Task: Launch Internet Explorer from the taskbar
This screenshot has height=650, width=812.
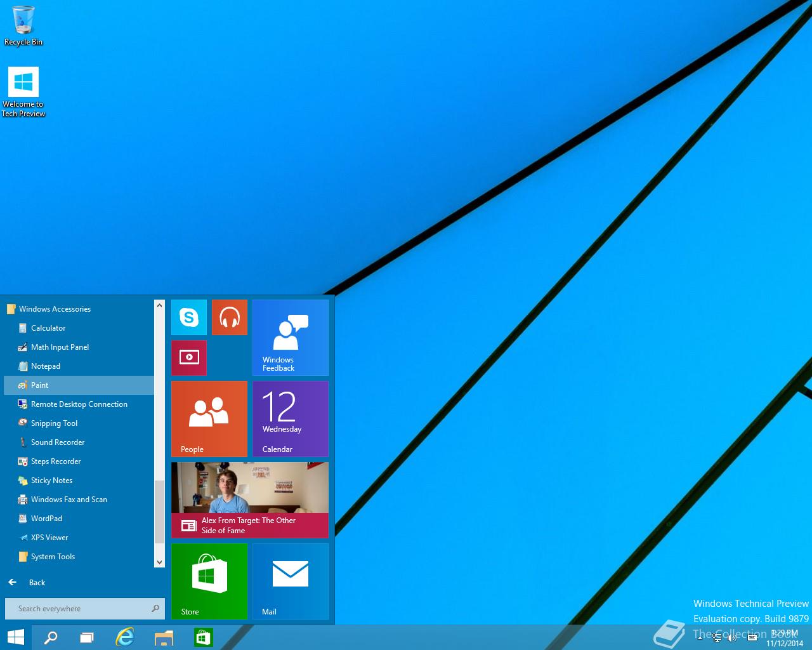Action: [125, 637]
